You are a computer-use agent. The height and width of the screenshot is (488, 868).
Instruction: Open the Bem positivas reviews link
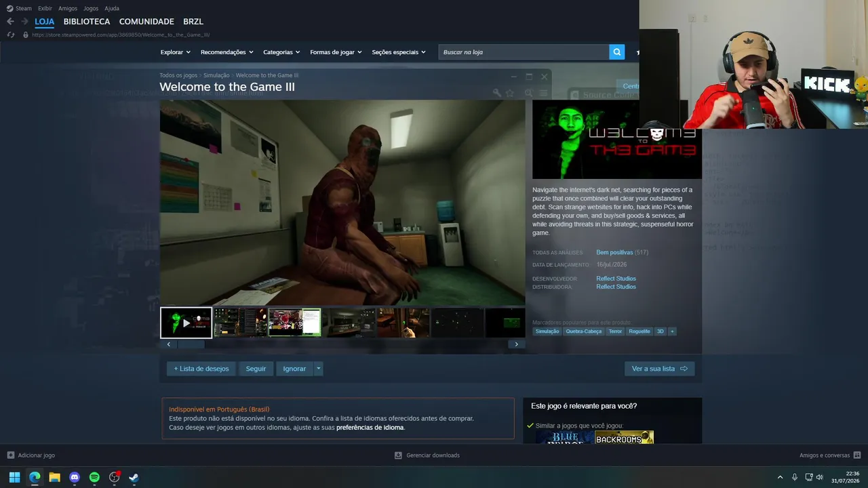pos(614,253)
